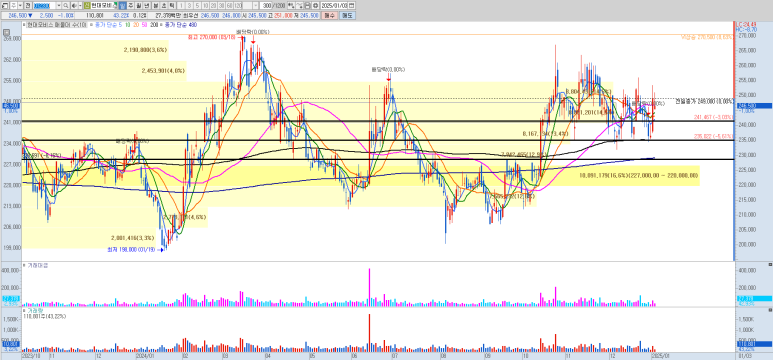
Task: Click the 거래량 panel label
Action: click(x=35, y=311)
